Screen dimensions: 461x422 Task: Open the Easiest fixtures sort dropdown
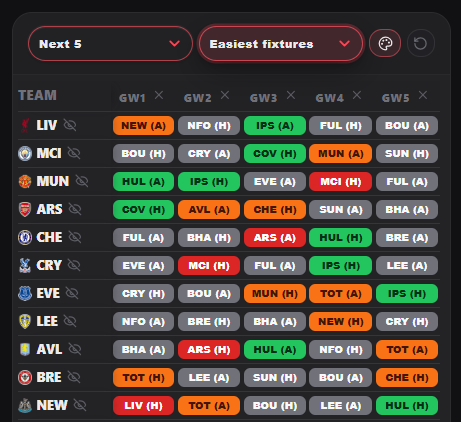pyautogui.click(x=281, y=44)
